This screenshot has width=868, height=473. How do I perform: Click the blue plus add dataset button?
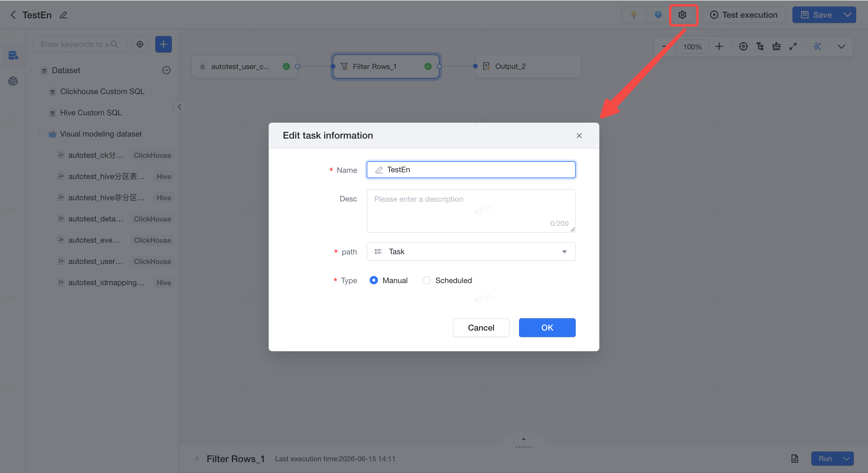pyautogui.click(x=164, y=44)
